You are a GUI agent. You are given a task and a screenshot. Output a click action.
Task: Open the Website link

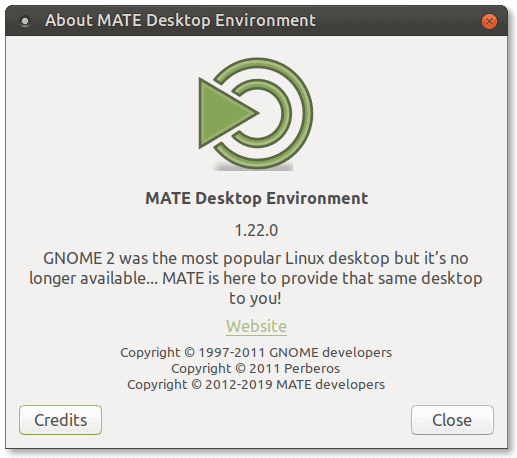[x=256, y=326]
